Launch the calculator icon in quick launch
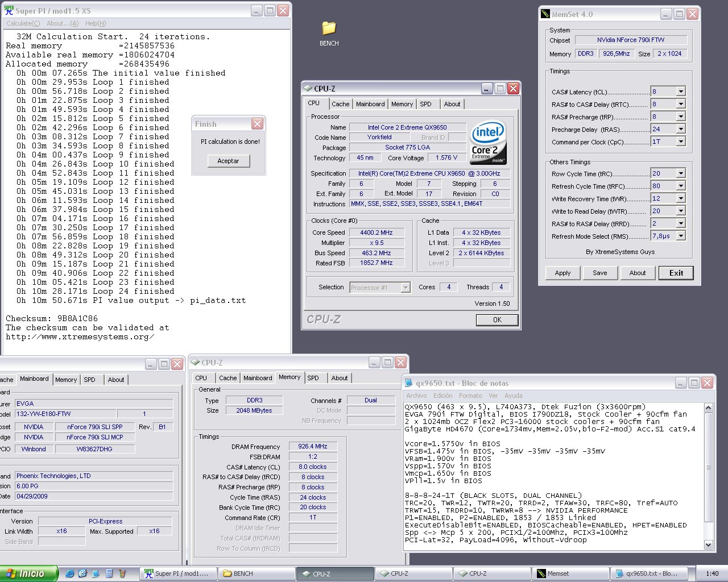 click(109, 573)
